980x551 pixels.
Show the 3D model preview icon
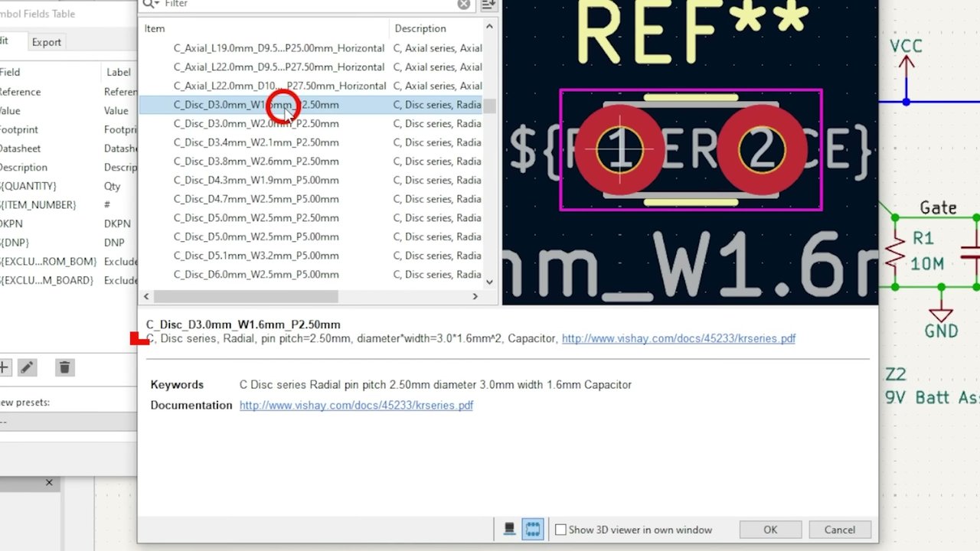509,529
